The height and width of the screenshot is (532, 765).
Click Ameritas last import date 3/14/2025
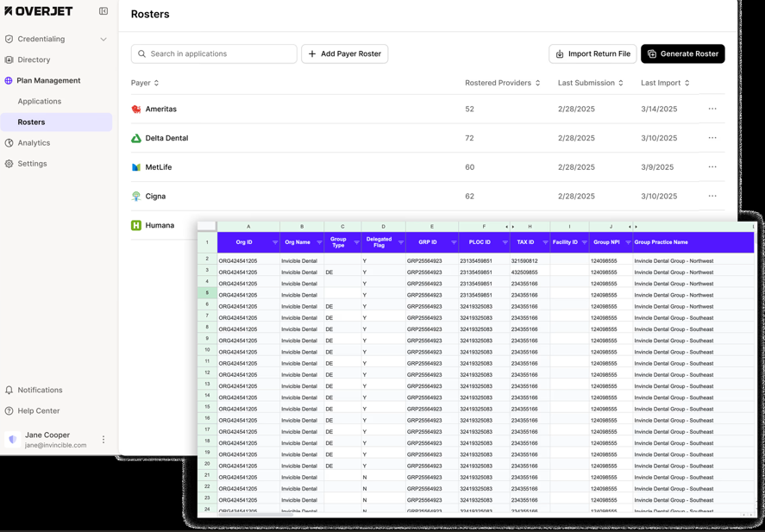point(659,110)
